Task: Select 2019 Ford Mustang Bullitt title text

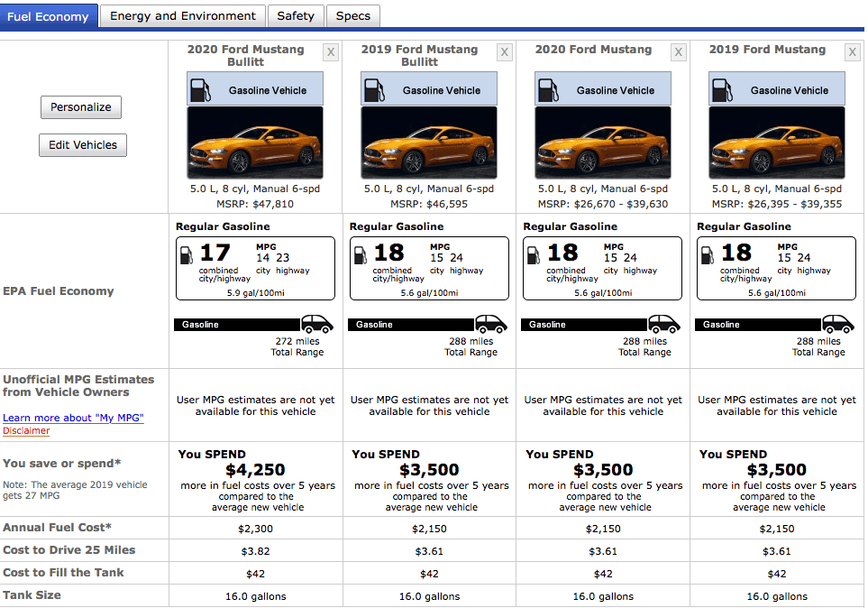Action: (x=420, y=55)
